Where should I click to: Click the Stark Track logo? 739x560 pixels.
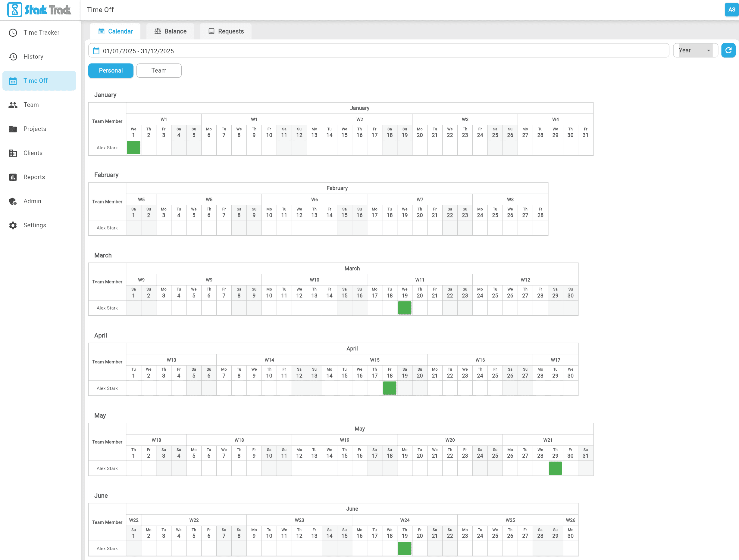click(39, 10)
